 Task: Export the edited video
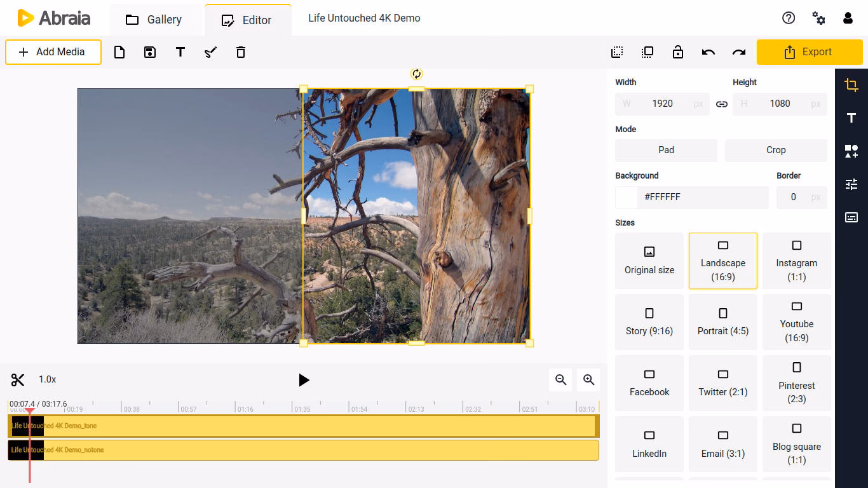pyautogui.click(x=810, y=52)
